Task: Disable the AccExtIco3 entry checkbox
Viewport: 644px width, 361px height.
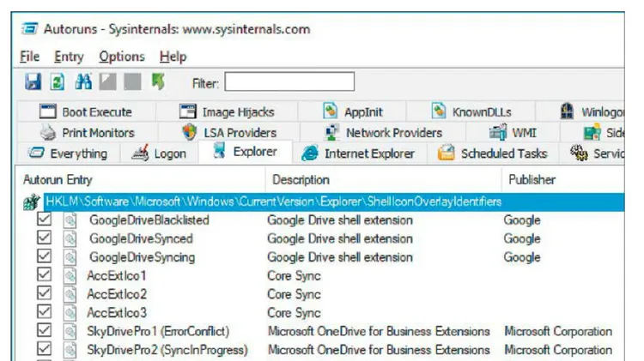Action: (x=44, y=311)
